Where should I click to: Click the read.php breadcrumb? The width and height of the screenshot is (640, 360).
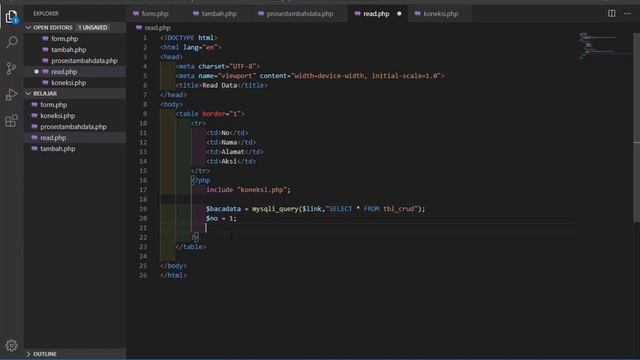point(157,28)
